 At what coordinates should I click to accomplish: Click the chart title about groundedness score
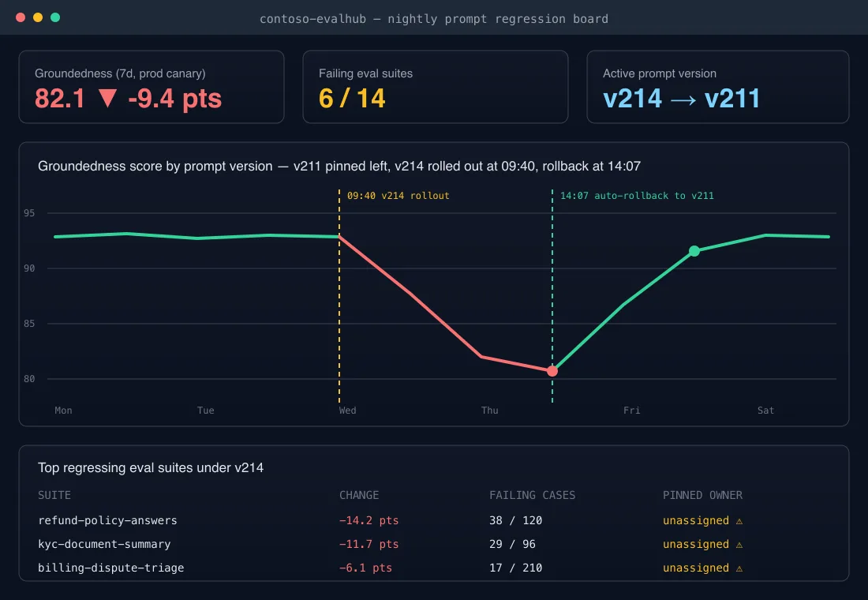tap(339, 167)
